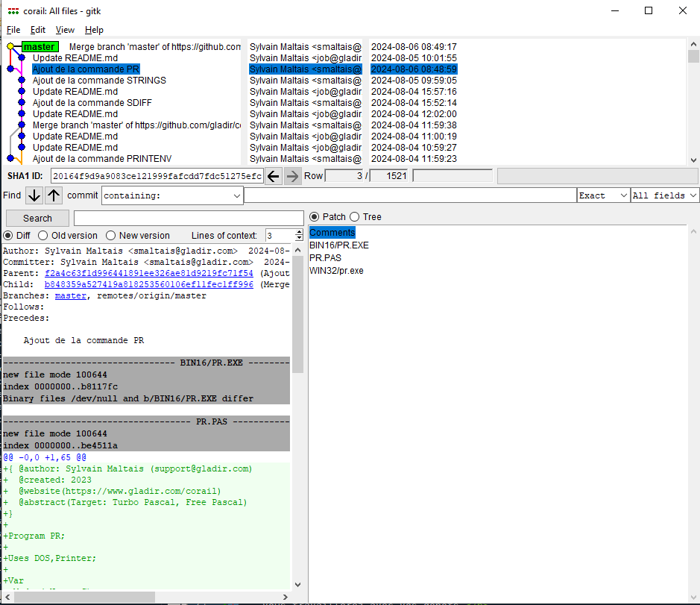Click the forward arrow beside SHA1 field

(x=293, y=176)
